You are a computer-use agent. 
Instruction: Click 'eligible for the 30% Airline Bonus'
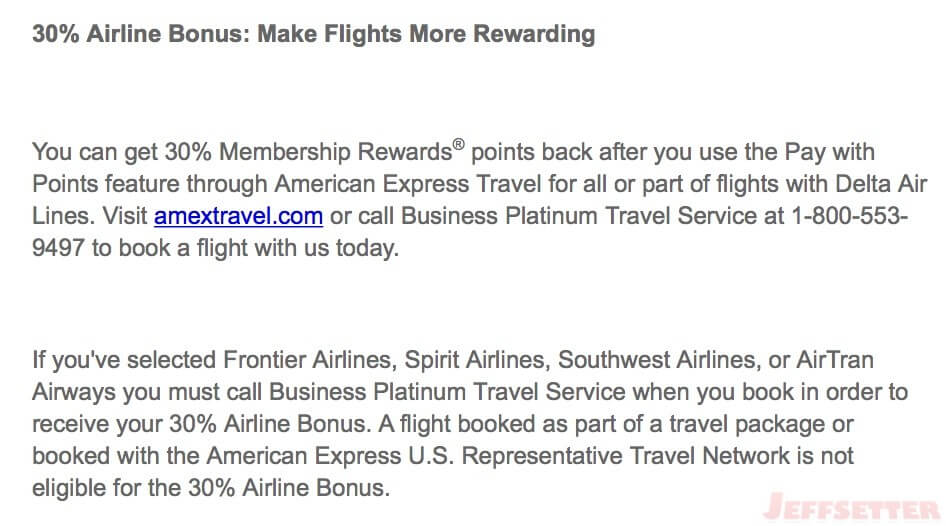pyautogui.click(x=211, y=488)
